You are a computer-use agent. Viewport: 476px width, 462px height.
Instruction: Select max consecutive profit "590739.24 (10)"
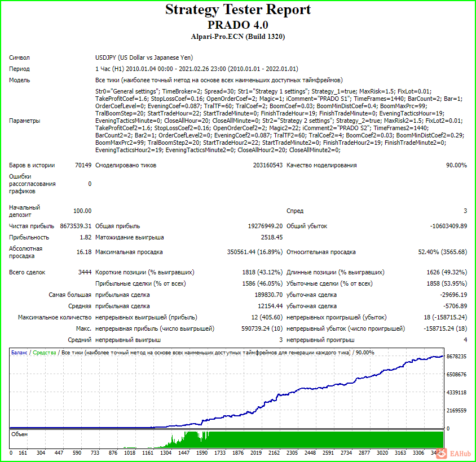(262, 328)
